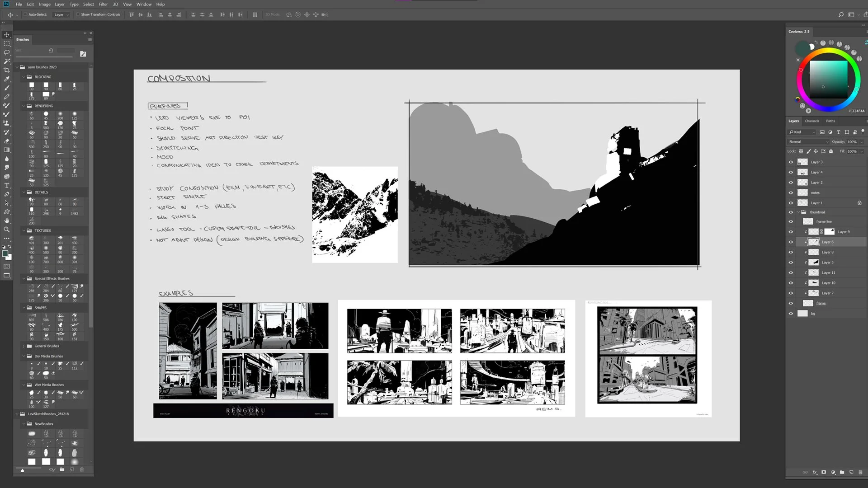Screen dimensions: 868x488
Task: Click the lock icon on Layer 1
Action: (859, 202)
